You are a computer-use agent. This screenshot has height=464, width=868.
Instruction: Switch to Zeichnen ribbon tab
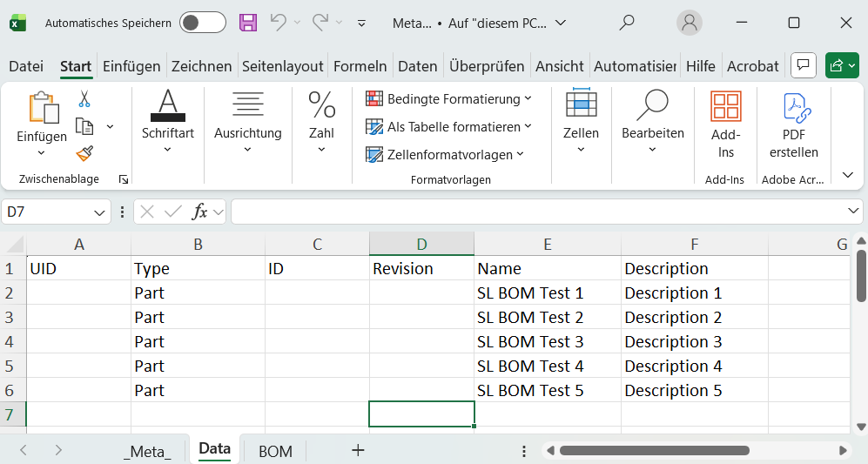tap(201, 66)
